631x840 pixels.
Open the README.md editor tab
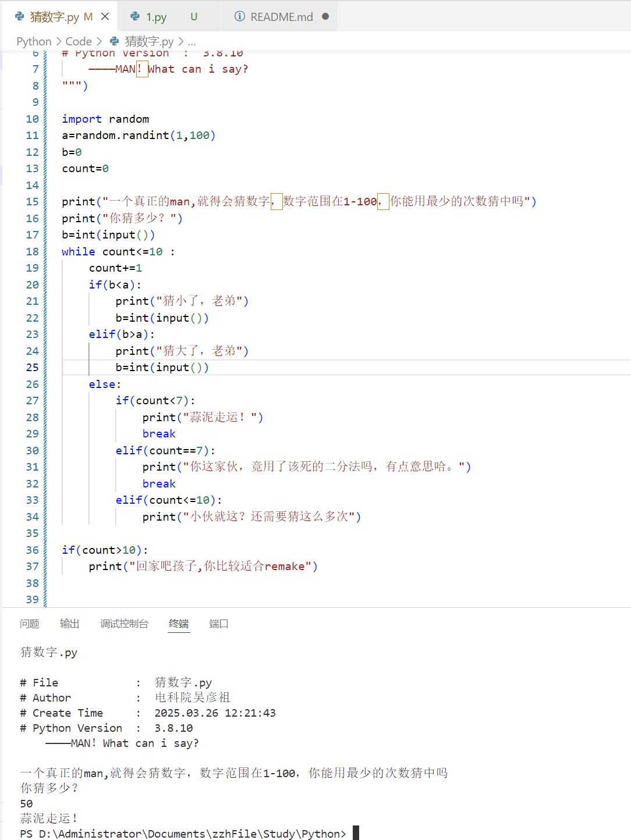(280, 17)
